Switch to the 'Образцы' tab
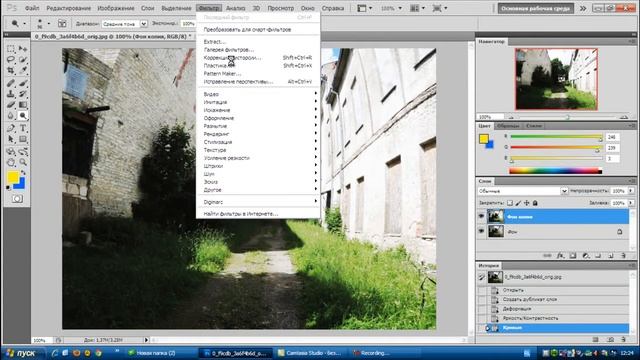The width and height of the screenshot is (640, 360). [508, 126]
